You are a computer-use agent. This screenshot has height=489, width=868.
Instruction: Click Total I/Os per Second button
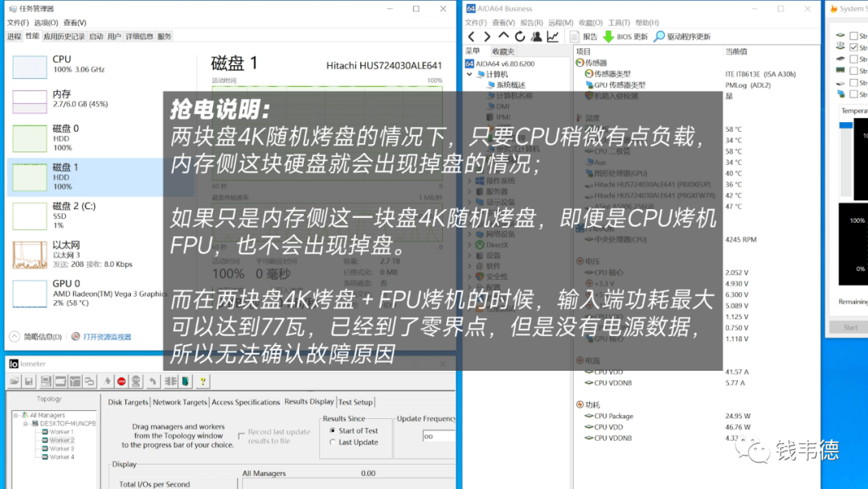coord(175,483)
